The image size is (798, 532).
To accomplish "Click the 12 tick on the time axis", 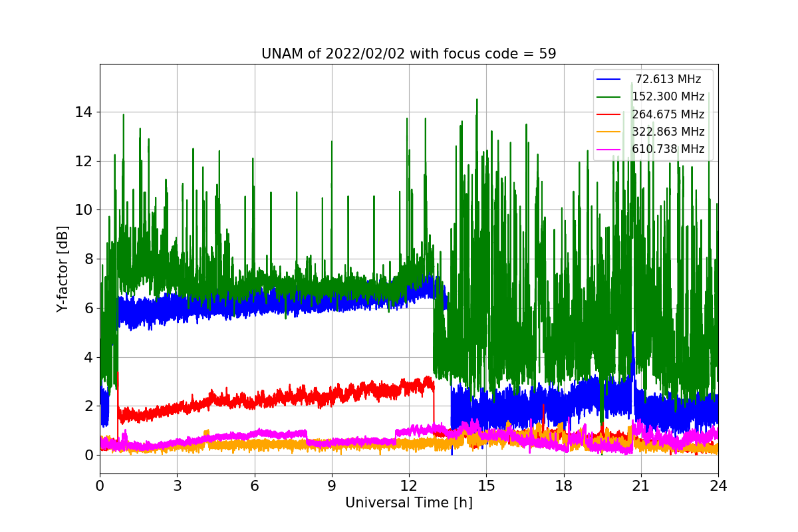I will 409,485.
